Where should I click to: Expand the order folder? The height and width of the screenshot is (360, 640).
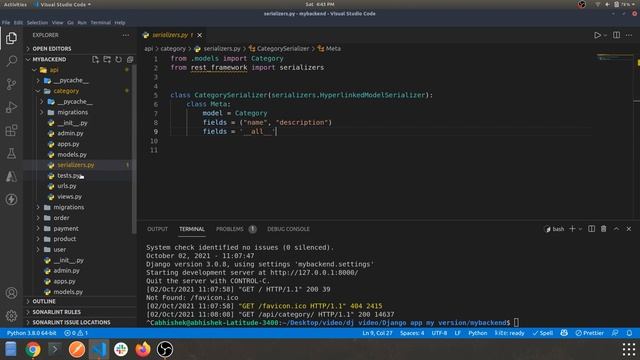tap(61, 218)
